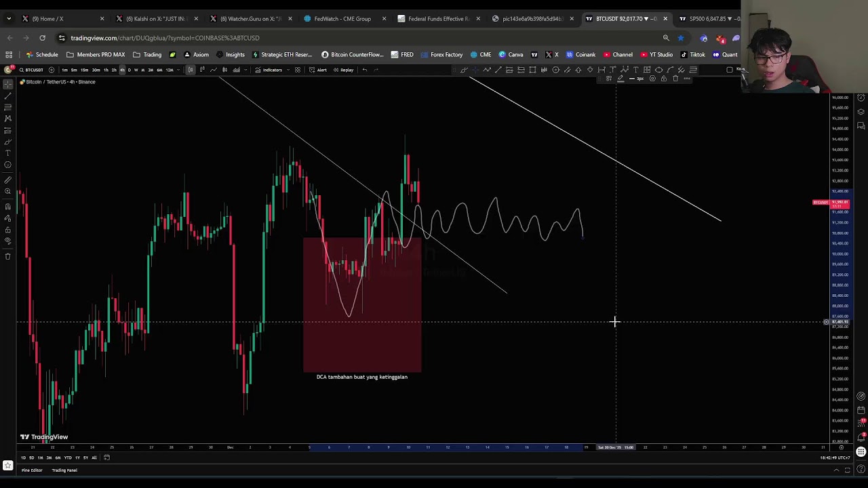Select the ellipse tool in favorites bar
Image resolution: width=868 pixels, height=488 pixels.
pos(658,70)
